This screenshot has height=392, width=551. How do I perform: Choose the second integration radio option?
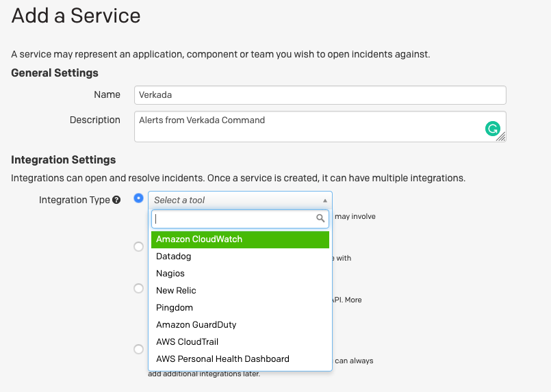click(138, 246)
